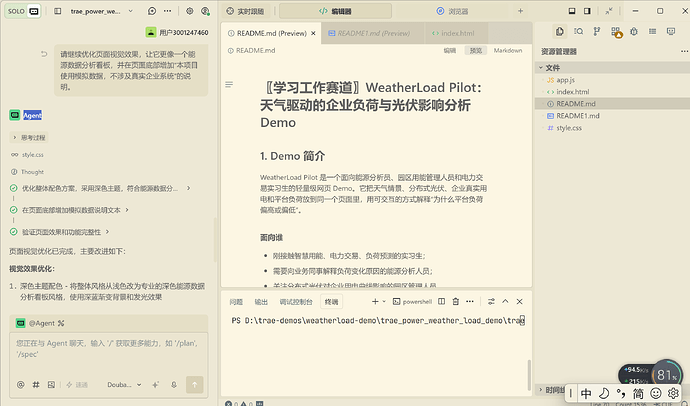This screenshot has width=690, height=406.
Task: Switch to the 实时跟随 view
Action: 246,11
